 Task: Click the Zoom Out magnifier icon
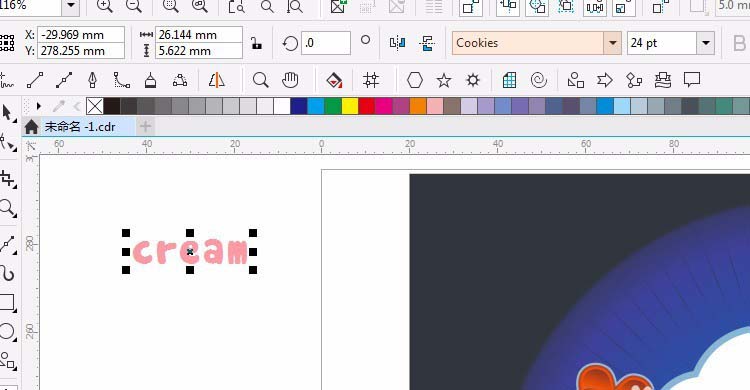[133, 6]
